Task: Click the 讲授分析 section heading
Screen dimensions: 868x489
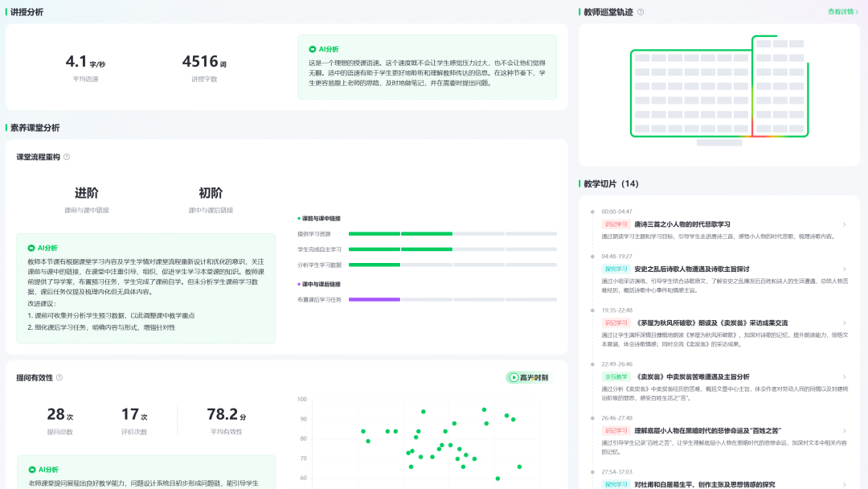Action: point(27,11)
